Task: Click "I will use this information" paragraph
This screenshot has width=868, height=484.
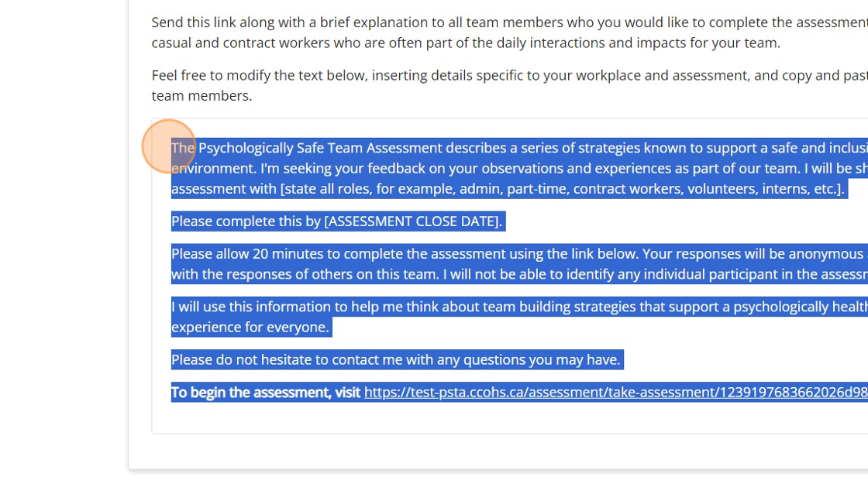Action: click(x=519, y=307)
